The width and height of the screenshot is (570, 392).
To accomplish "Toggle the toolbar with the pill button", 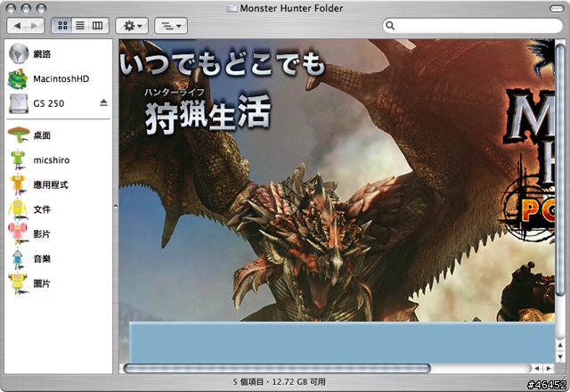I will [x=557, y=8].
